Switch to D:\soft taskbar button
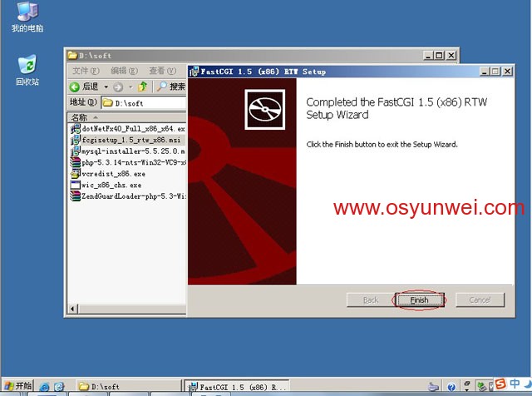The height and width of the screenshot is (396, 532). click(x=128, y=386)
